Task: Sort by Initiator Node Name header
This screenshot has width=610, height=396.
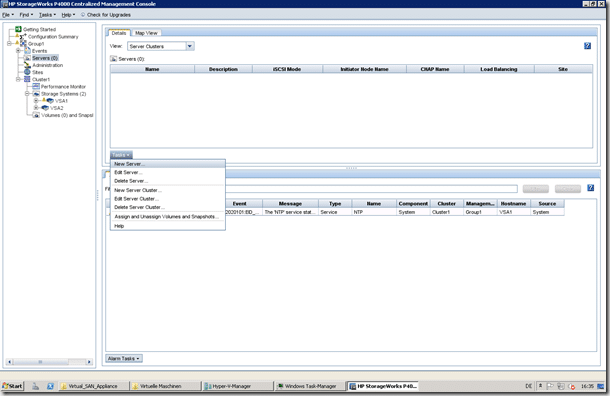Action: 364,69
